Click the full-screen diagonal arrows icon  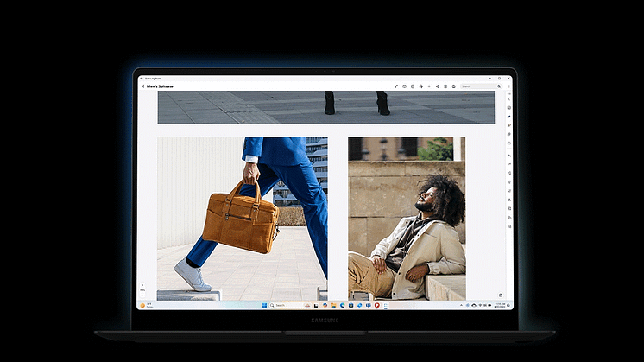tap(396, 86)
